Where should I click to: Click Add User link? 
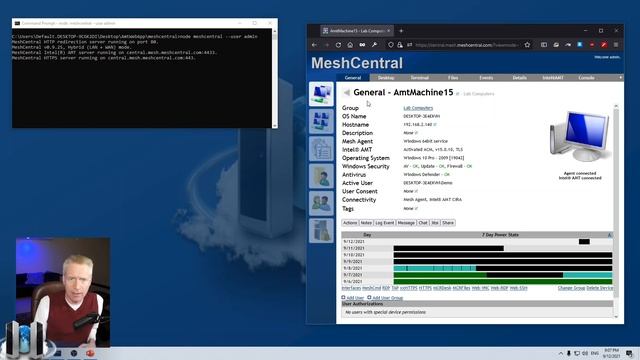tap(355, 298)
